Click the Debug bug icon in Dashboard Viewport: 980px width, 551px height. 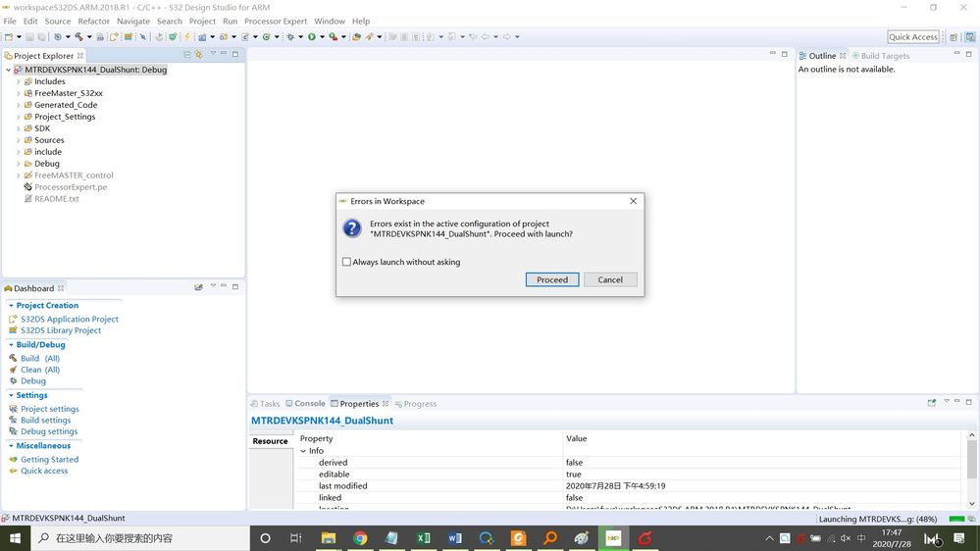(x=13, y=380)
